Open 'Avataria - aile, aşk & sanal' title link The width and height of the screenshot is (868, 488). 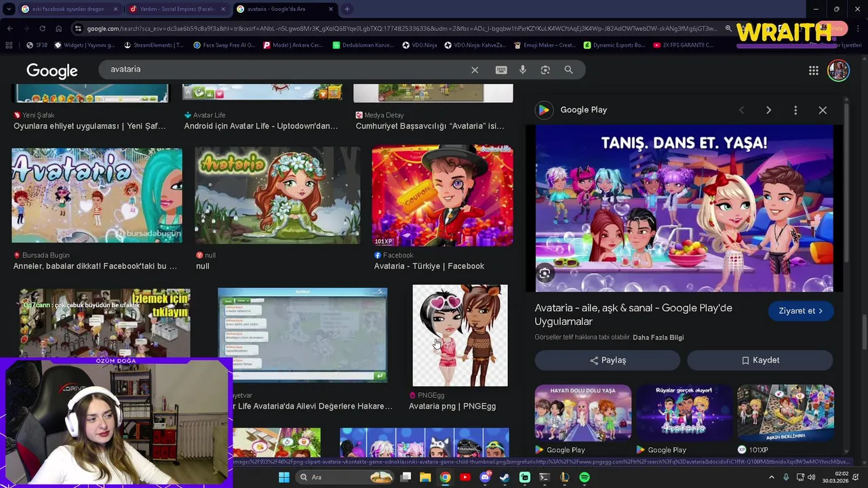tap(633, 314)
